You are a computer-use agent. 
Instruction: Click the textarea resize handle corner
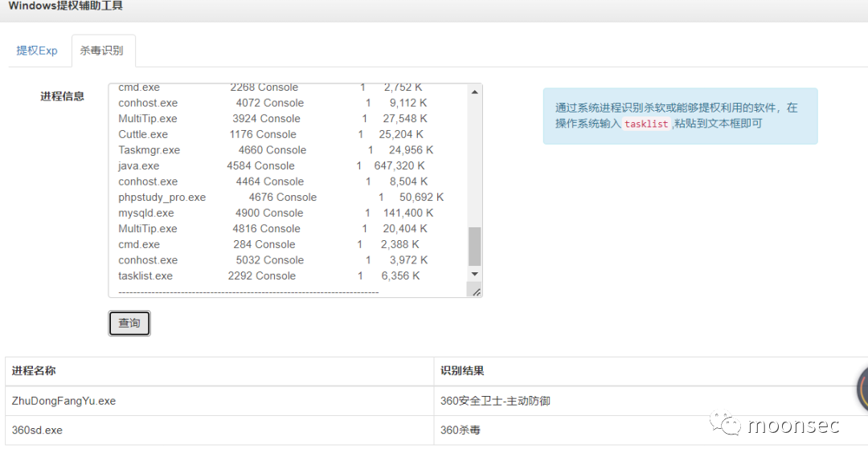click(476, 292)
